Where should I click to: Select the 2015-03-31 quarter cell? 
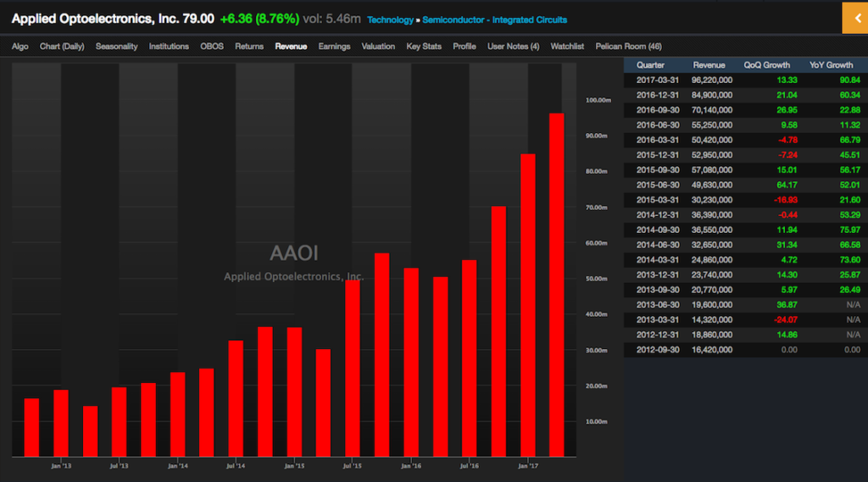[658, 200]
